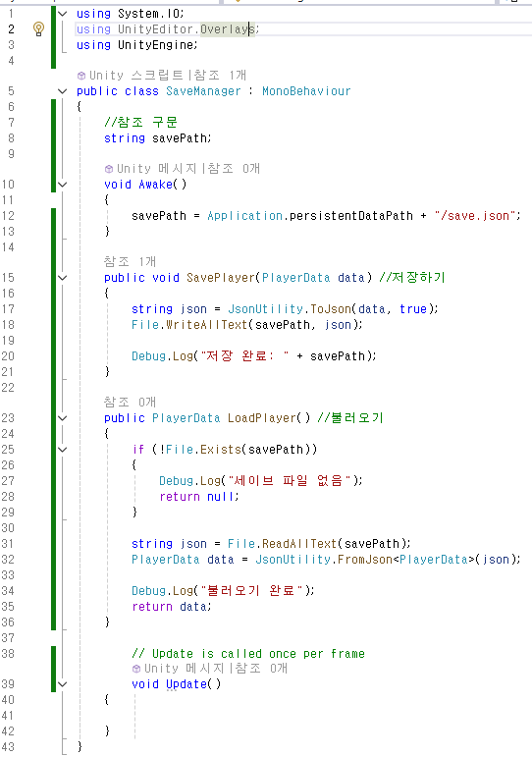Screen dimensions: 532x757
Task: Click the '//불러오기' comment
Action: click(x=350, y=417)
